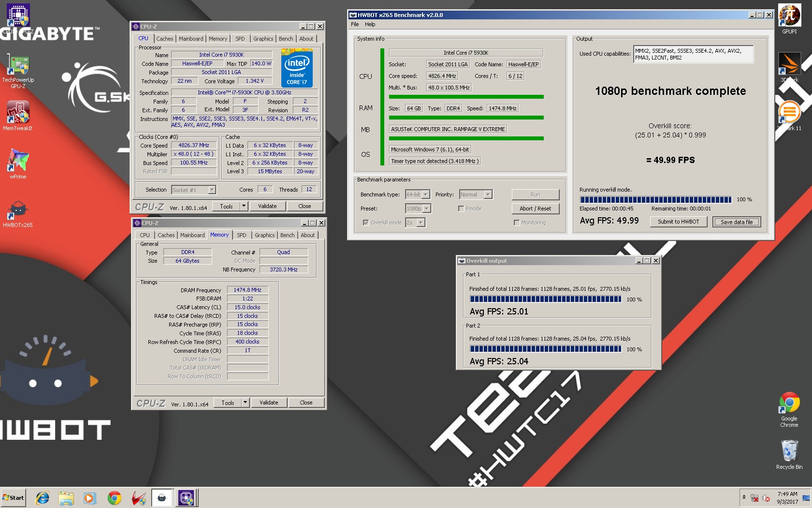This screenshot has width=812, height=508.
Task: Click Abort / Reset button
Action: point(536,209)
